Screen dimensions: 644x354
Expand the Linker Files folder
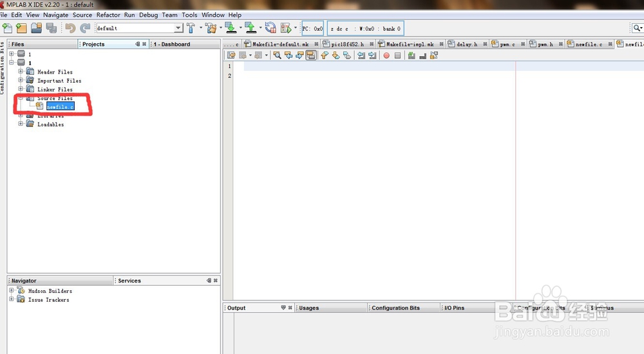pyautogui.click(x=21, y=89)
